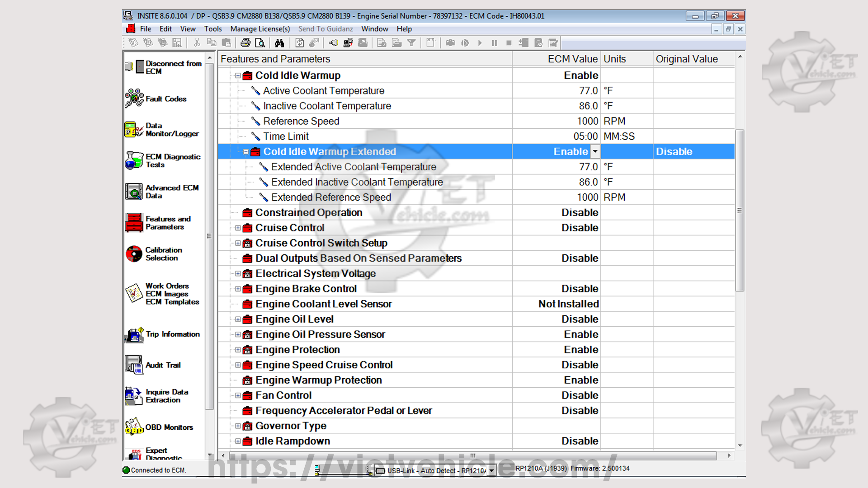Click the ECM Value column header
This screenshot has width=868, height=488.
pyautogui.click(x=572, y=59)
